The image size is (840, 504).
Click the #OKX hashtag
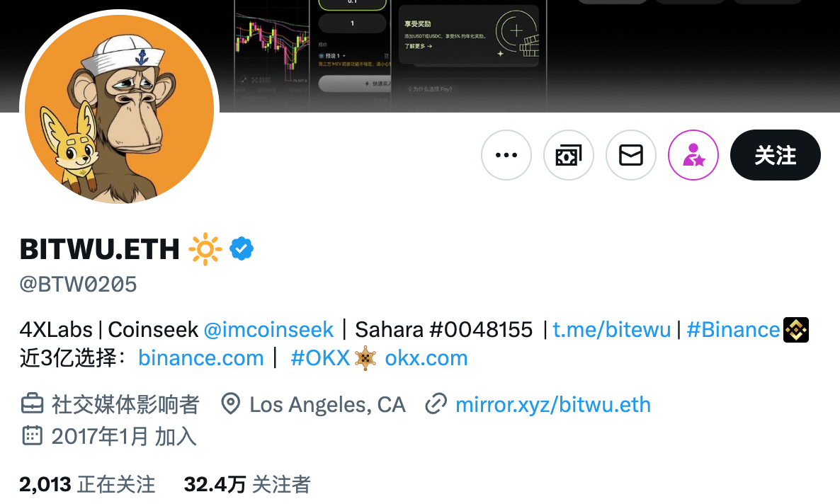click(x=320, y=357)
